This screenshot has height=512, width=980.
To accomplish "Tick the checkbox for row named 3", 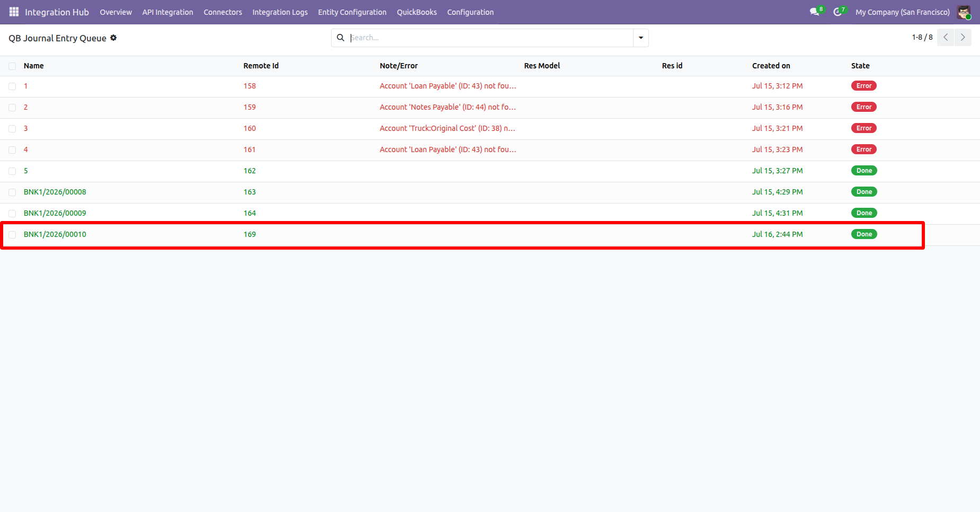I will pos(12,129).
